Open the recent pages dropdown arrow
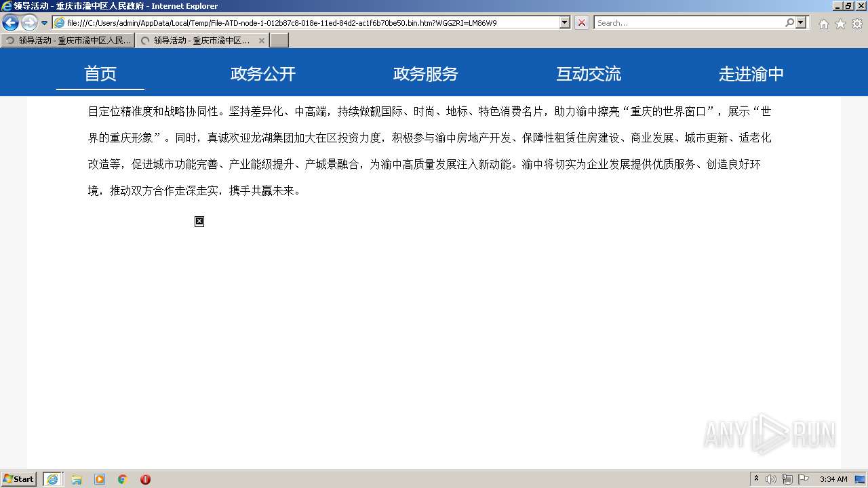 pos(45,23)
